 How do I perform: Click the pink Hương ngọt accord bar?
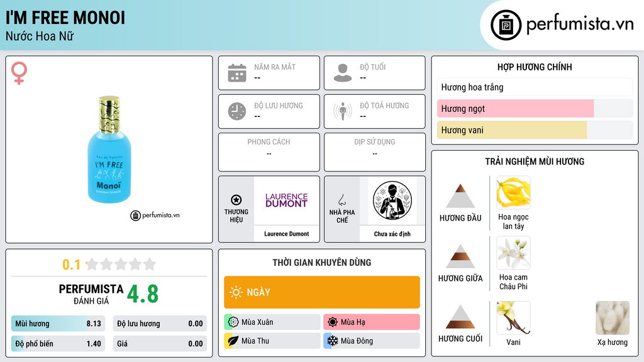pos(535,108)
